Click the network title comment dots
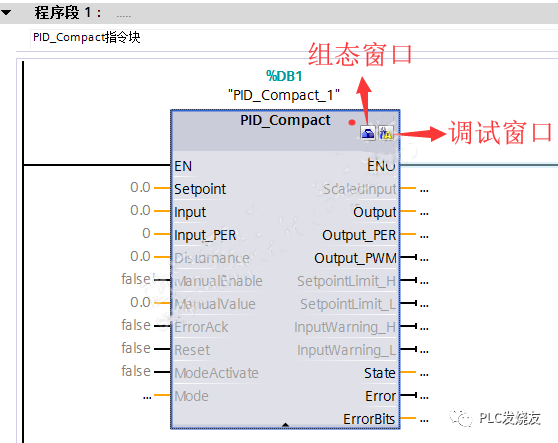 124,16
